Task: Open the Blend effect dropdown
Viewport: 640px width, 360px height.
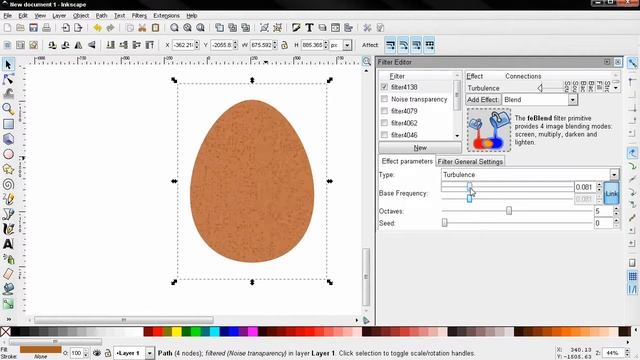Action: click(573, 100)
